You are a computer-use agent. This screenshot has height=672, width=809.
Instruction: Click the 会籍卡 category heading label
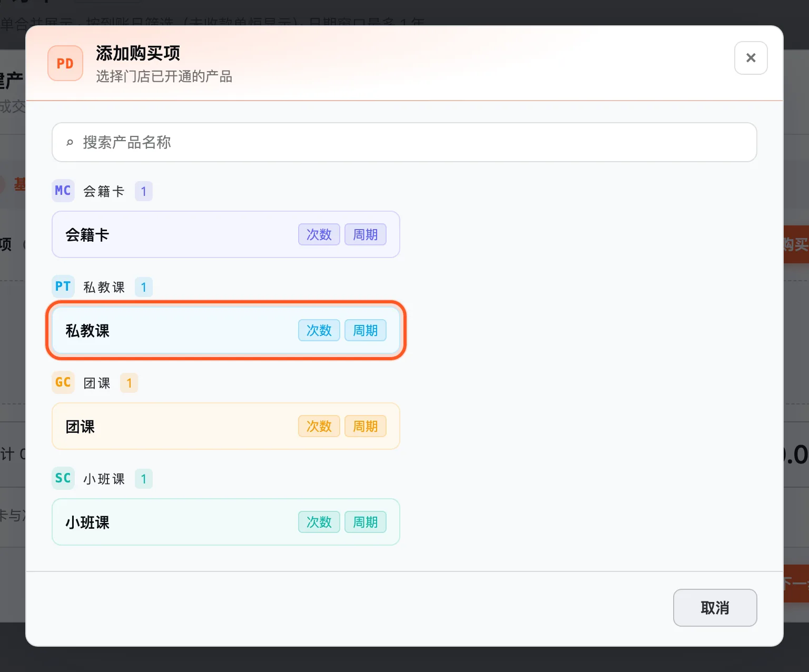click(x=104, y=191)
